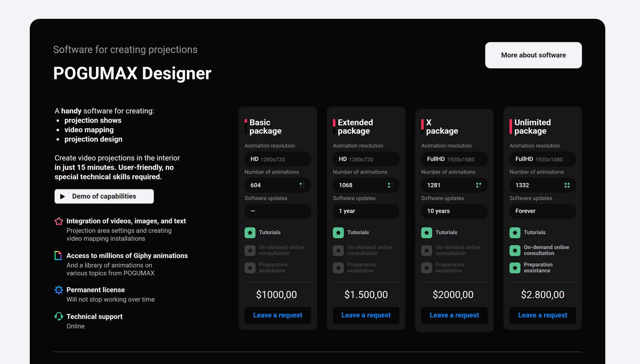Click HD 1280x720 field in Basic package
Screen dimensions: 640x364
278,159
